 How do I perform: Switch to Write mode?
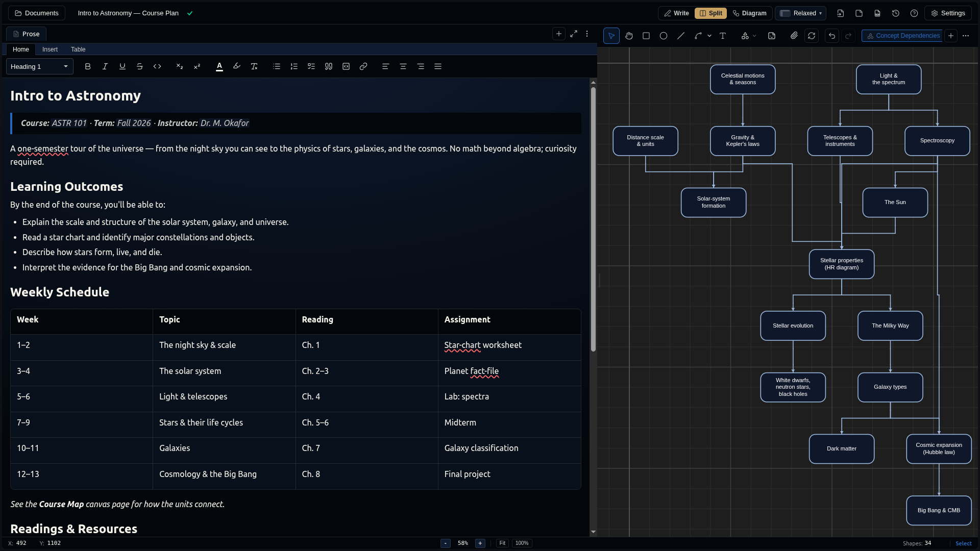[x=677, y=13]
